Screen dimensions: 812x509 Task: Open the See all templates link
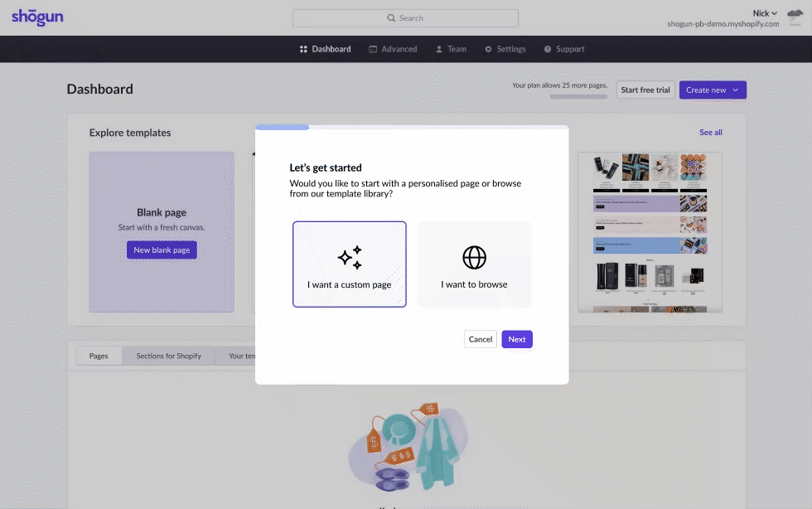point(710,133)
